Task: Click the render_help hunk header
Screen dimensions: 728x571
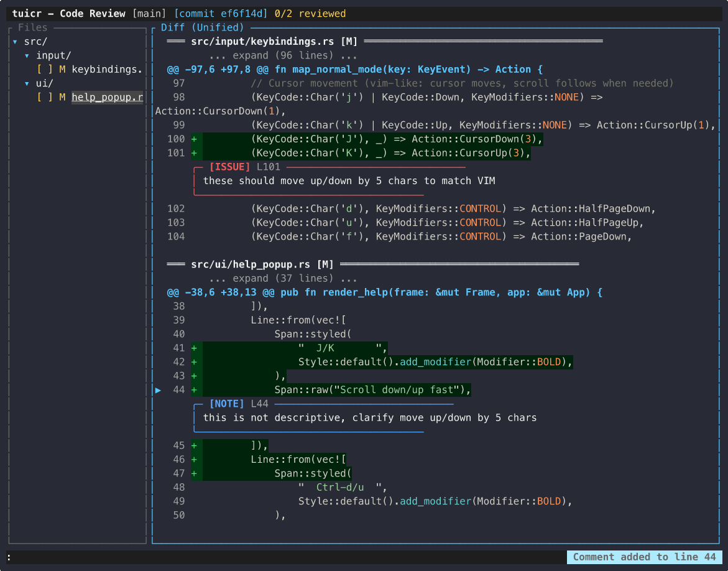Action: click(384, 292)
